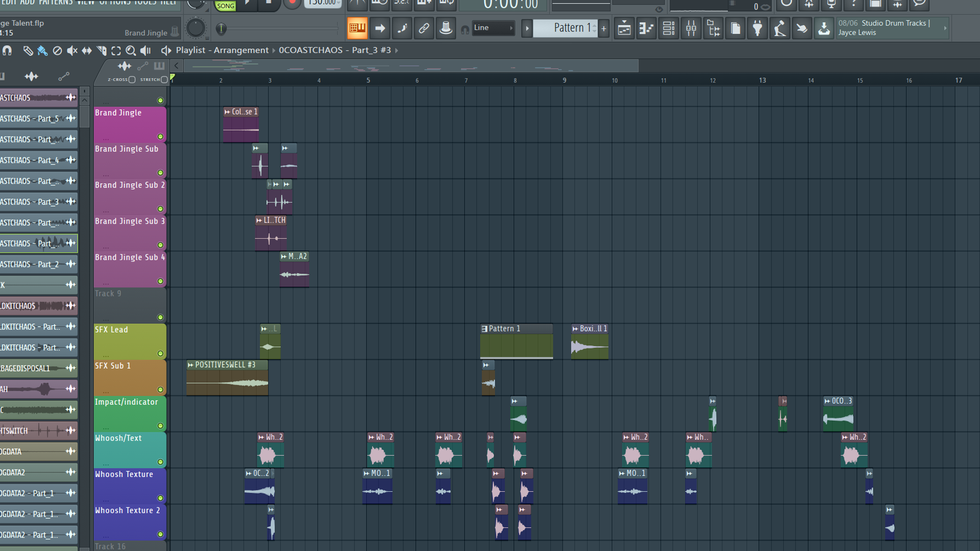Open POSITIVESWELL #3 clip menu arrow
This screenshot has width=980, height=551.
point(190,365)
